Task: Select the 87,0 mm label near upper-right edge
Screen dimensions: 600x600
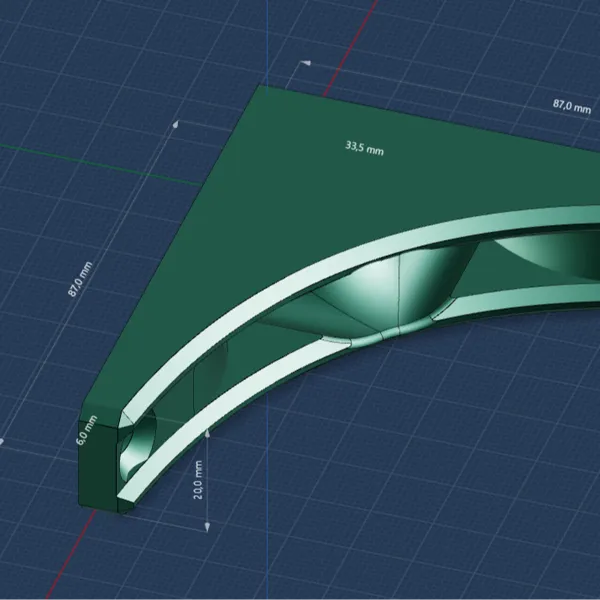Action: click(572, 106)
